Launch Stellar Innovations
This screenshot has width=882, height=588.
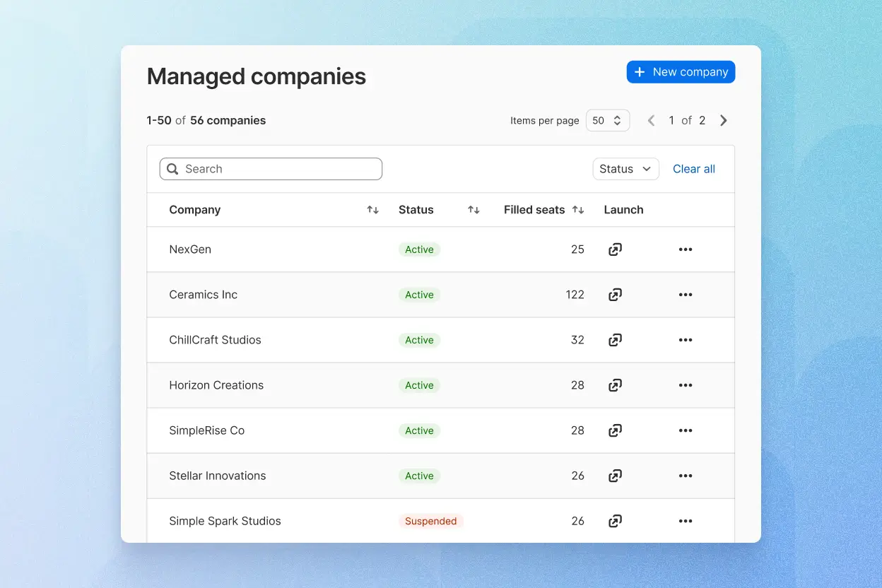coord(615,476)
